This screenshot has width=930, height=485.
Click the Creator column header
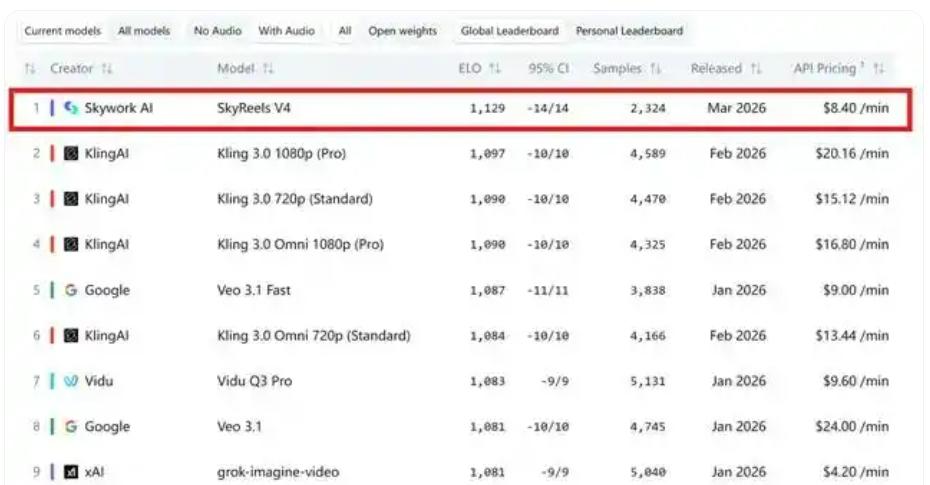click(71, 69)
